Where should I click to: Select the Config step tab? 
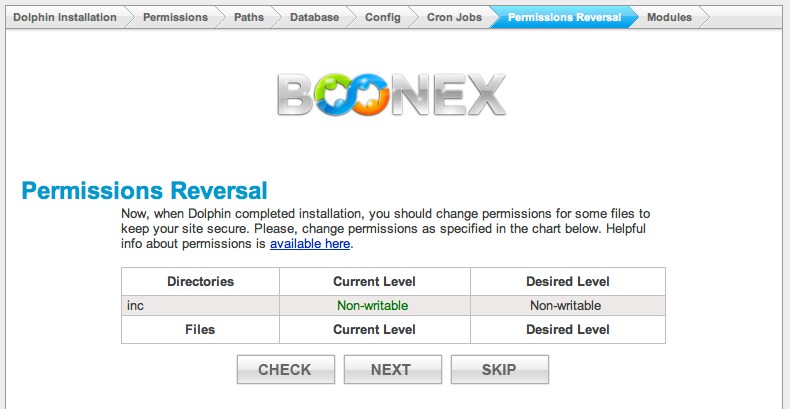tap(383, 17)
